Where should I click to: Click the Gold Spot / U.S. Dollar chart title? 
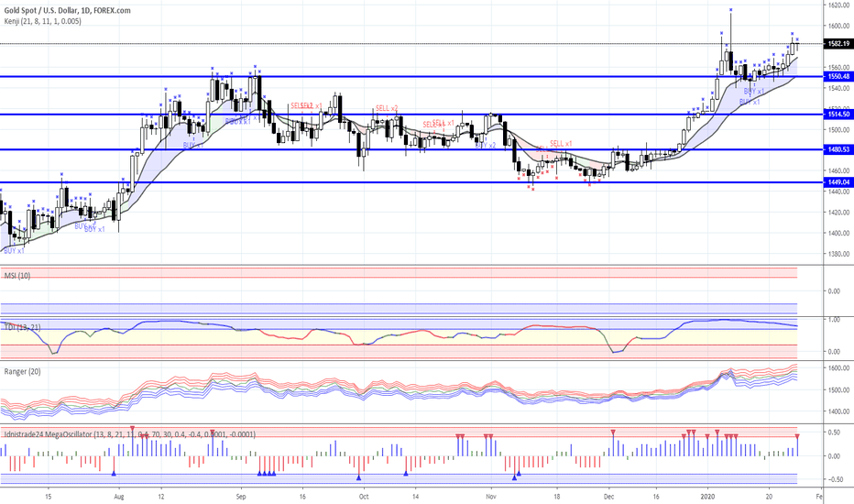pyautogui.click(x=67, y=10)
